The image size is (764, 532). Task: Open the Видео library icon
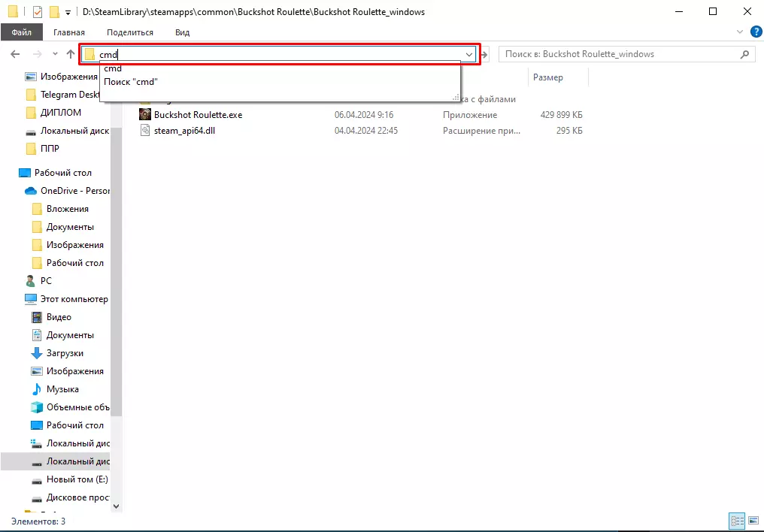point(37,317)
